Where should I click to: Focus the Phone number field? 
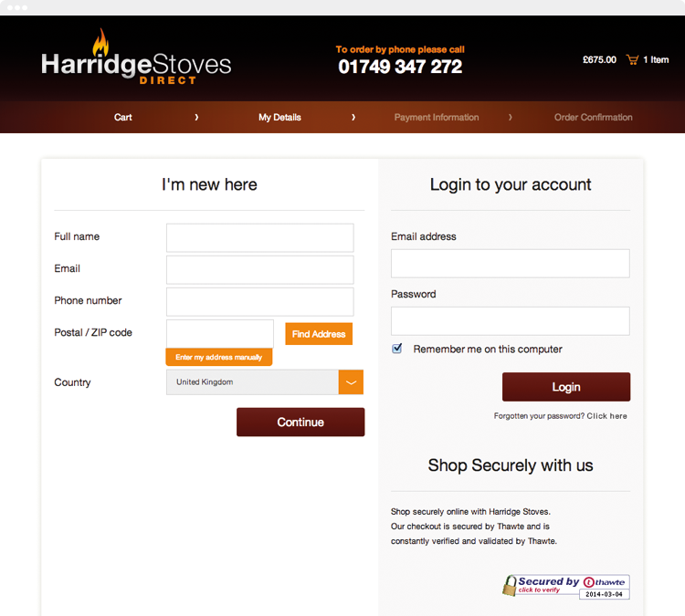pos(260,302)
